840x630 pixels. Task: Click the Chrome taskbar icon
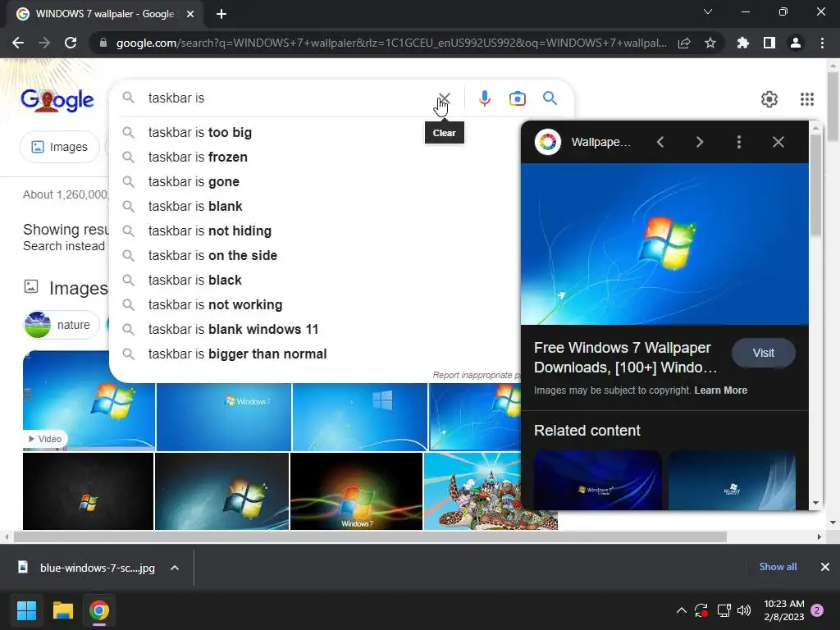(99, 610)
